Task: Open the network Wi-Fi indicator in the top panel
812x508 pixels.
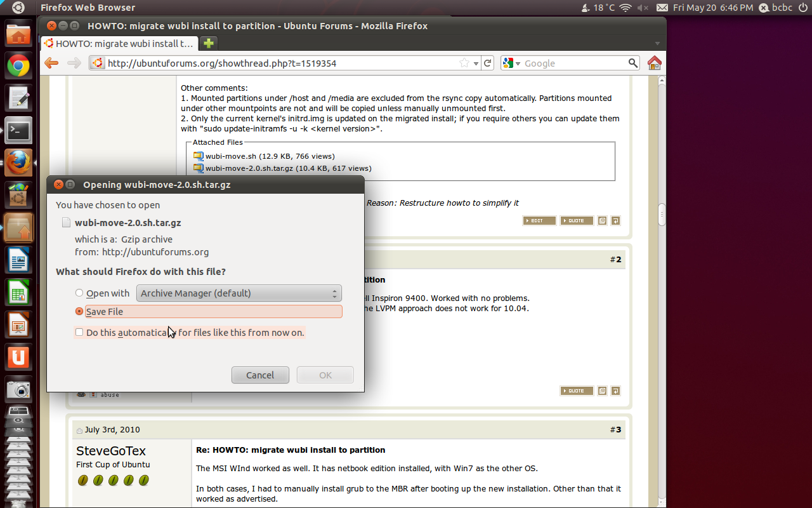Action: coord(625,8)
